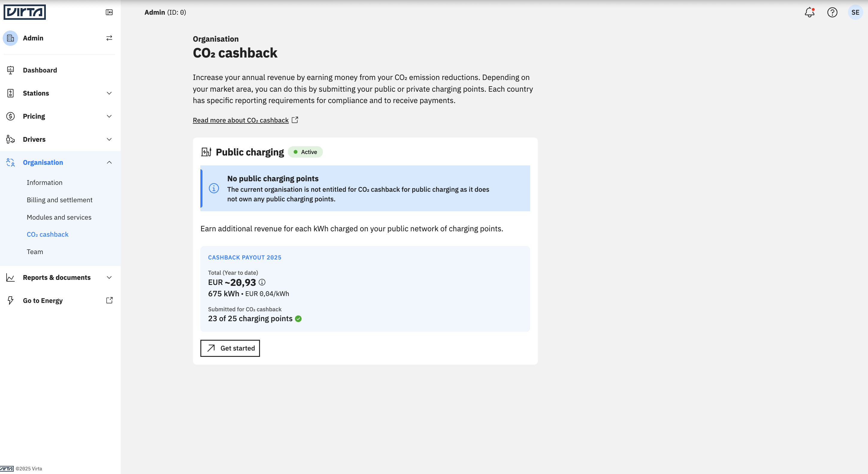Click the Go to Energy link
This screenshot has height=474, width=868.
[x=43, y=301]
